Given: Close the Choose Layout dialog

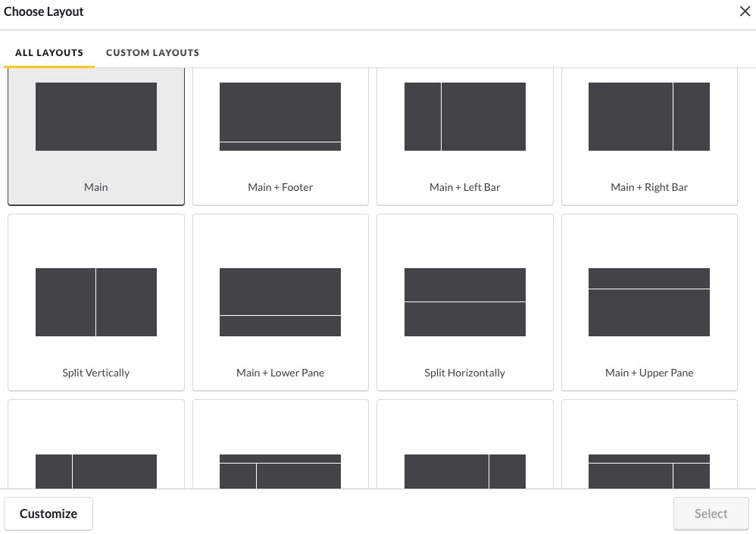Looking at the screenshot, I should click(x=745, y=11).
